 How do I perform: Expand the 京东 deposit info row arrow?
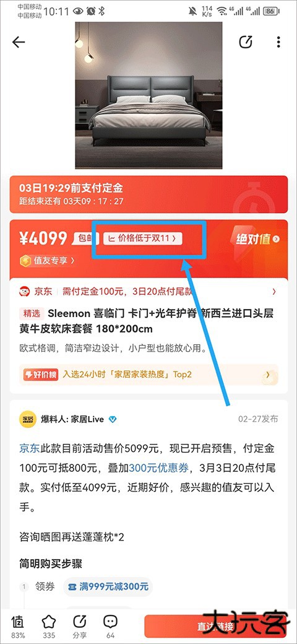coord(274,292)
